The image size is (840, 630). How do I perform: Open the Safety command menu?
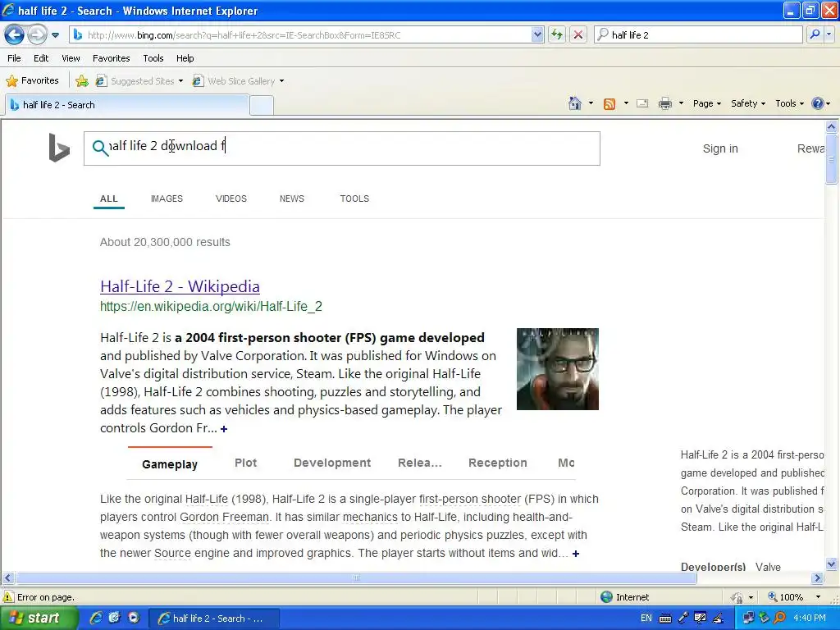(748, 103)
